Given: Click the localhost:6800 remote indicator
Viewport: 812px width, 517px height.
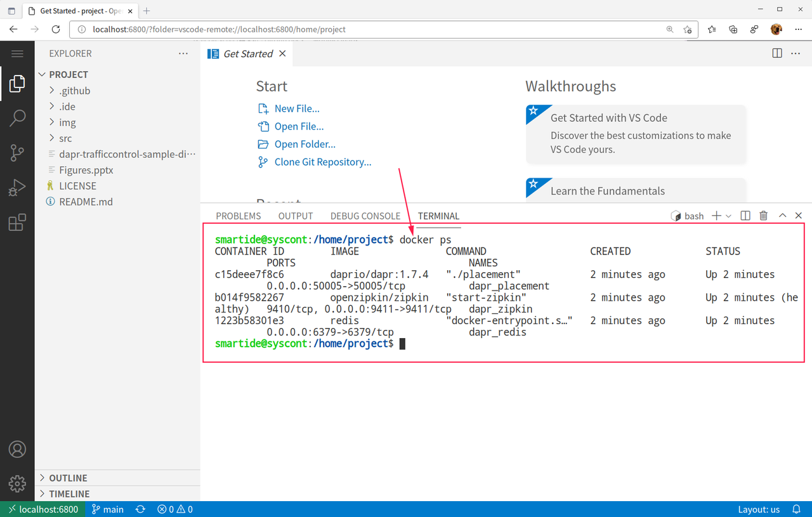Looking at the screenshot, I should coord(43,509).
